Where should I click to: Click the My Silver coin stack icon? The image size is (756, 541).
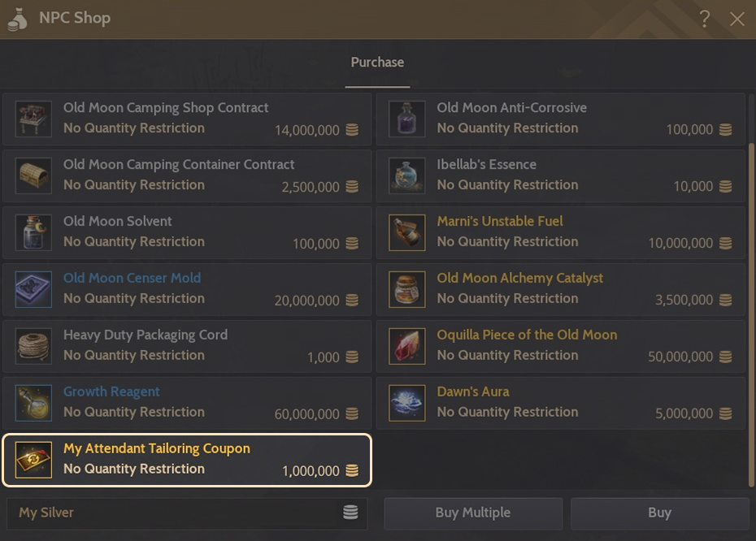tap(350, 513)
